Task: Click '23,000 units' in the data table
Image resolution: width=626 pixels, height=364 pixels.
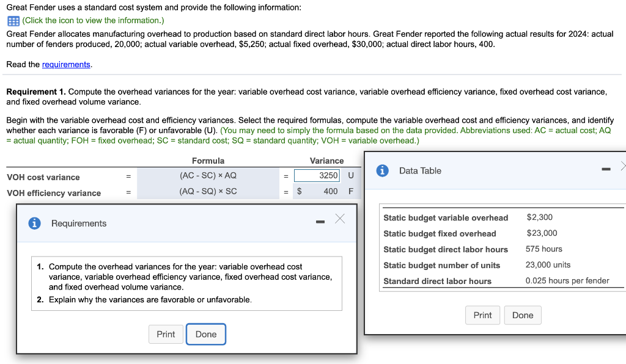Action: pyautogui.click(x=548, y=264)
